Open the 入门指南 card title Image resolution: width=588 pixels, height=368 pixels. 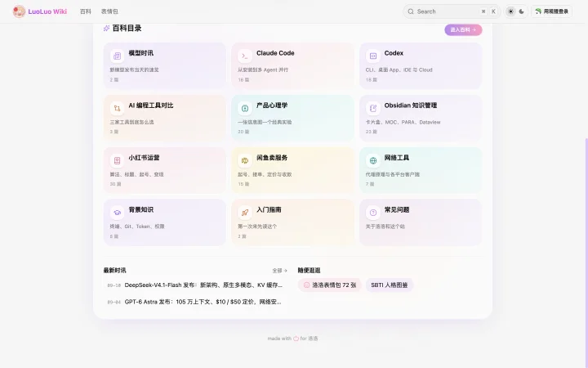point(269,209)
